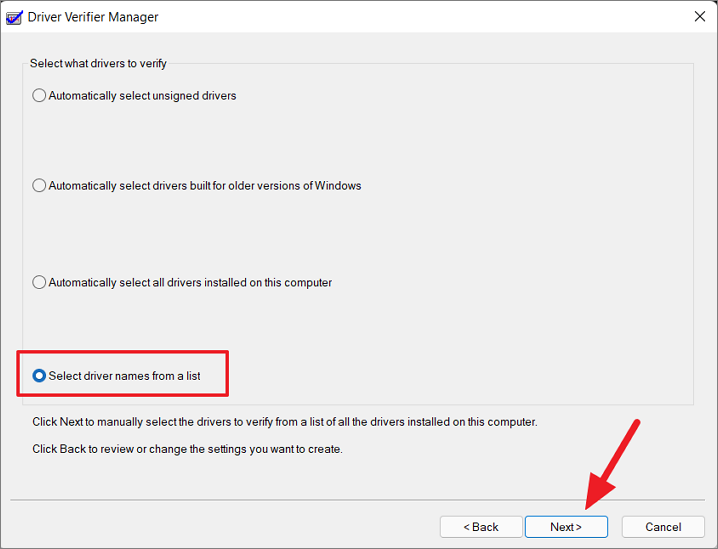The image size is (718, 549).
Task: Select all drivers installed on this computer
Action: click(182, 282)
